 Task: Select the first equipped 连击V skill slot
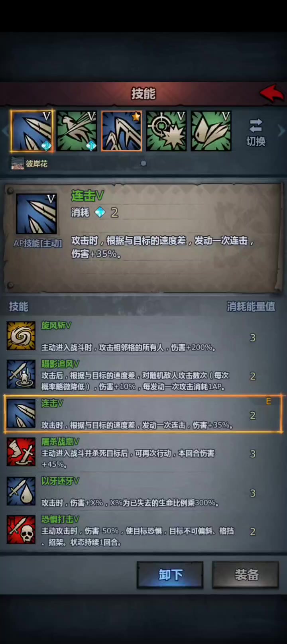tap(31, 131)
